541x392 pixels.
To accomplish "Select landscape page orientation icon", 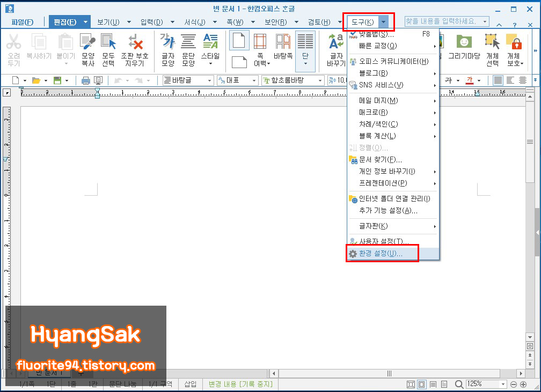I will (239, 62).
